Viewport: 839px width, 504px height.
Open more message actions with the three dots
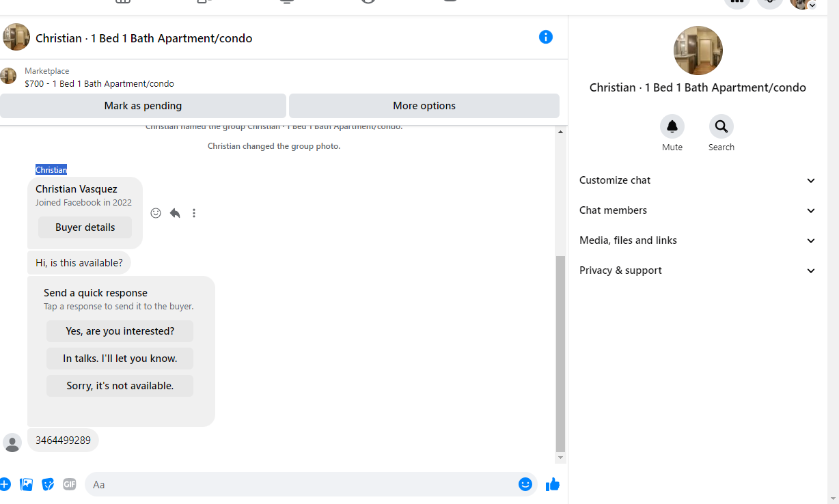pyautogui.click(x=194, y=213)
